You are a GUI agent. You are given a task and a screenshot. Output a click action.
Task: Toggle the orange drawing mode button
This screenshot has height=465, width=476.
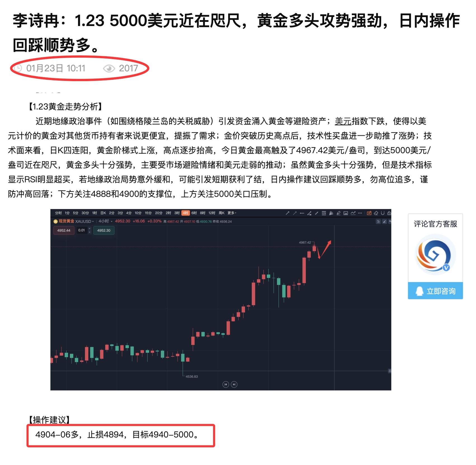click(369, 213)
